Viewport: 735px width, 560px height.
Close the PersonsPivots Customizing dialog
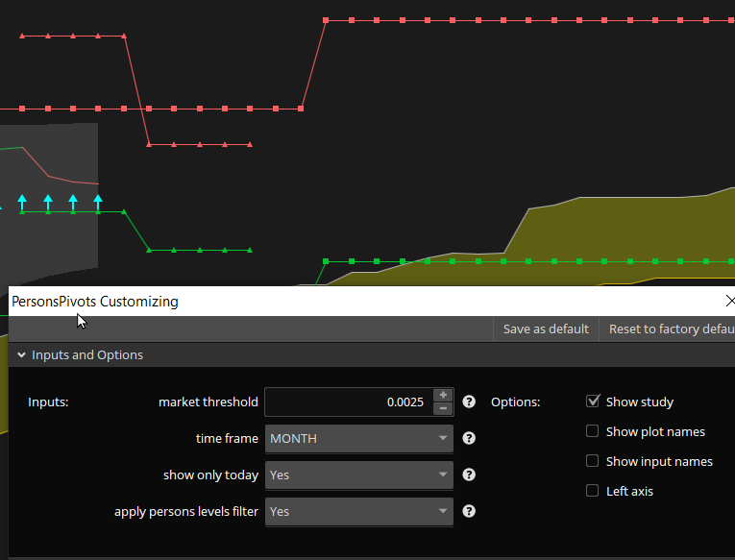point(730,301)
